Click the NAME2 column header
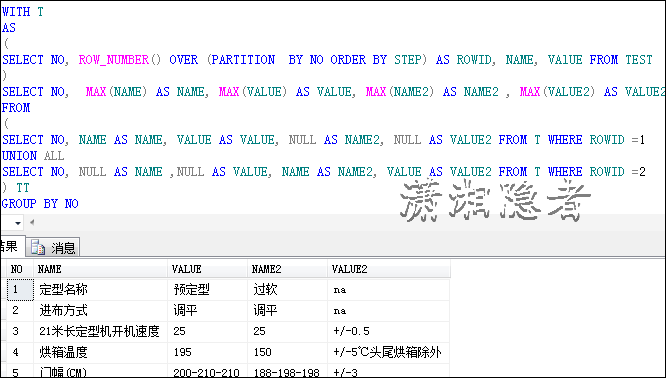 (288, 269)
